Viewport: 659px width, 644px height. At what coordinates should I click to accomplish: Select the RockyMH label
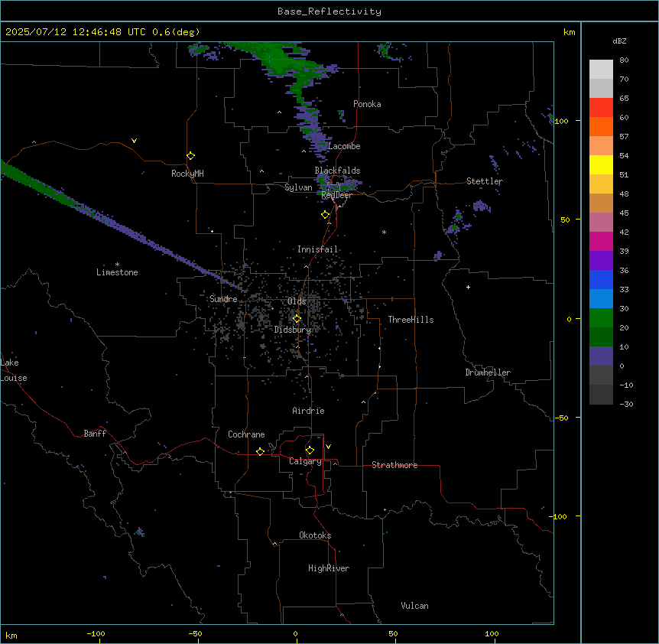pyautogui.click(x=187, y=174)
